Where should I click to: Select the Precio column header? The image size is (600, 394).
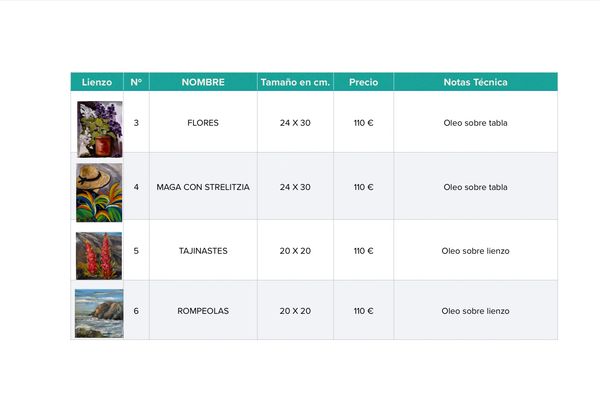[x=364, y=82]
